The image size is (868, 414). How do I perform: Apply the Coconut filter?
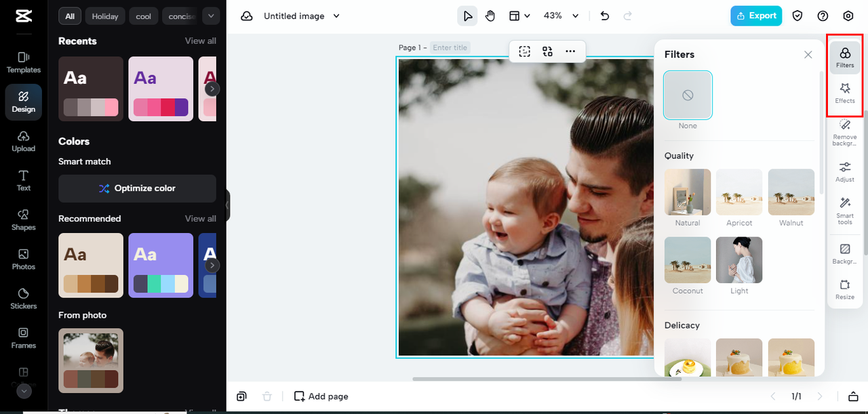click(x=688, y=260)
